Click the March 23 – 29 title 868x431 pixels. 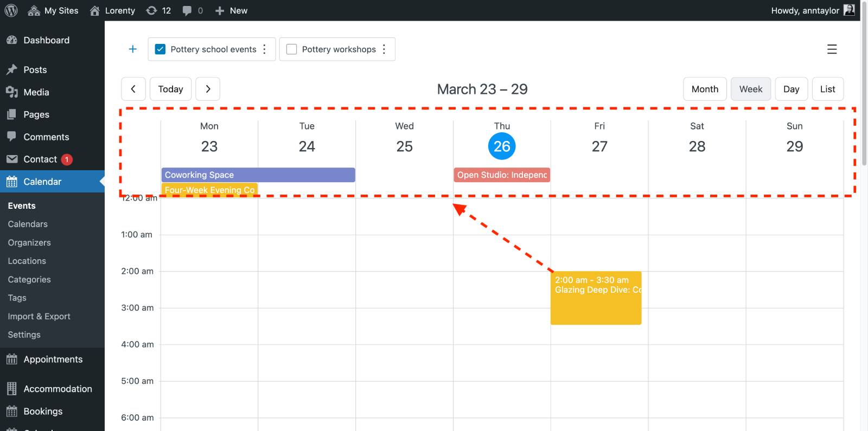point(482,89)
